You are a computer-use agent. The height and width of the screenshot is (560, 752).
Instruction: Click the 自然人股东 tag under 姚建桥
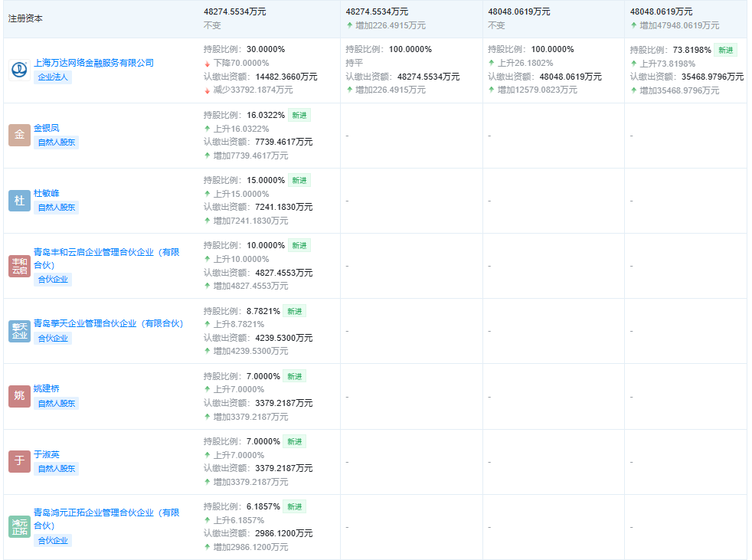click(x=56, y=404)
